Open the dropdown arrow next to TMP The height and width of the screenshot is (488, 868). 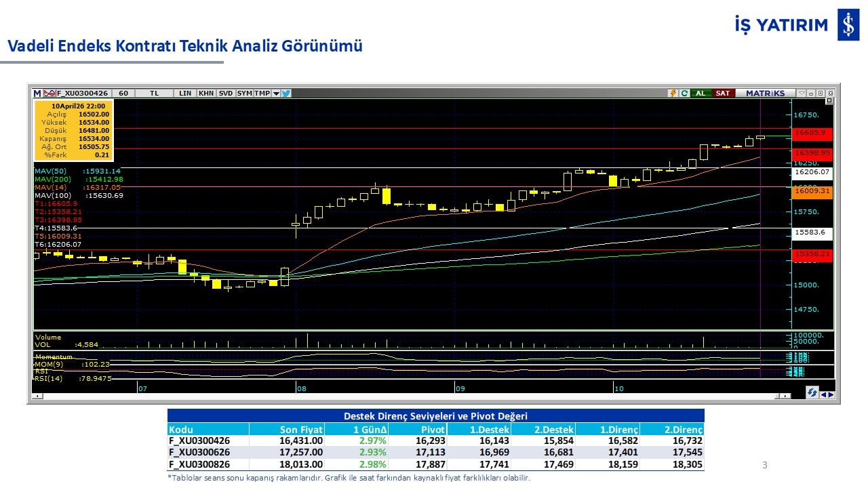tap(276, 94)
